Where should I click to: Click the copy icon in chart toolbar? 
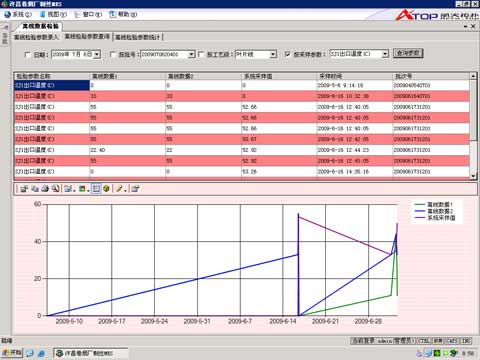35,189
